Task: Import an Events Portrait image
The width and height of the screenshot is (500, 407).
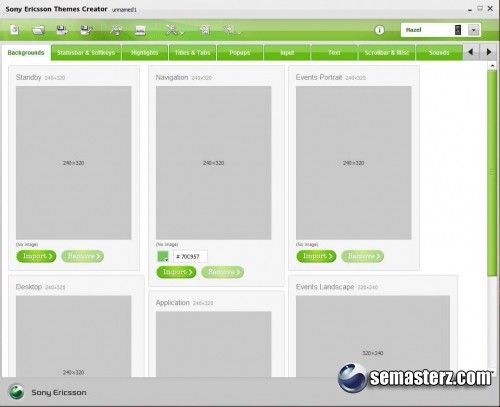Action: 316,256
